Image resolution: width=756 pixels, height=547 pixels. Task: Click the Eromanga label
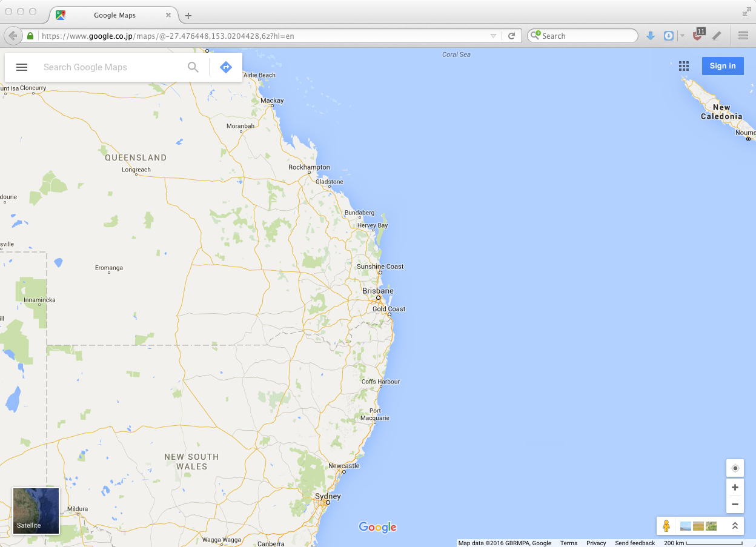[x=109, y=268]
